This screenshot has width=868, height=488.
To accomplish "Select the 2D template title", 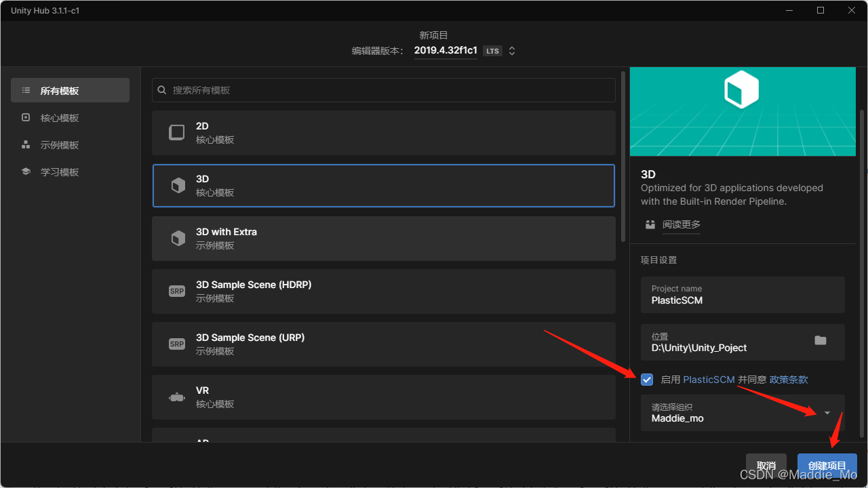I will pyautogui.click(x=202, y=126).
